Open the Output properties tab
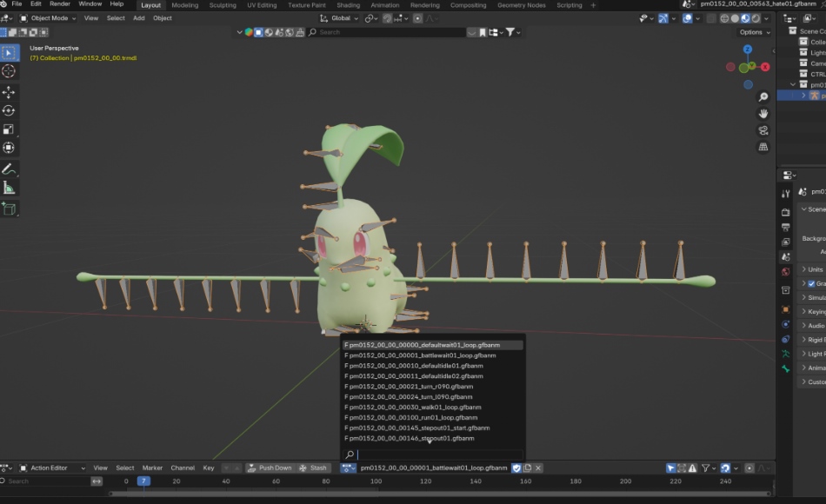Screen dimensions: 826x504 (785, 227)
